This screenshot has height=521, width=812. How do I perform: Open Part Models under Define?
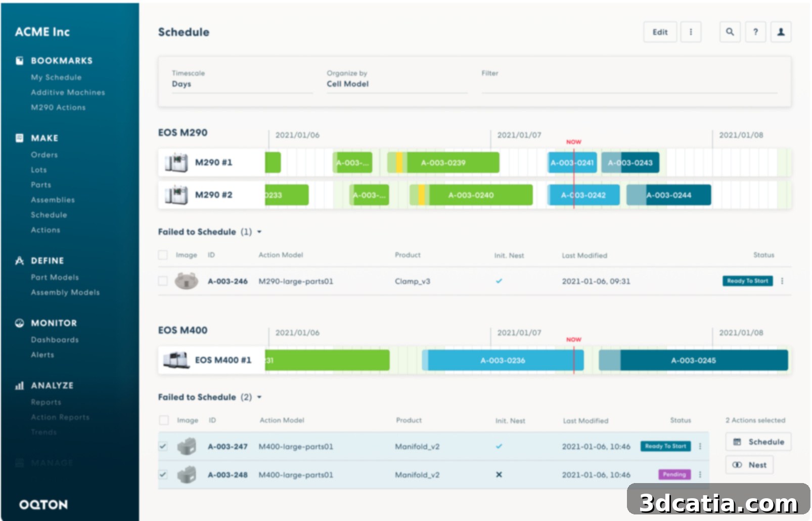(55, 277)
